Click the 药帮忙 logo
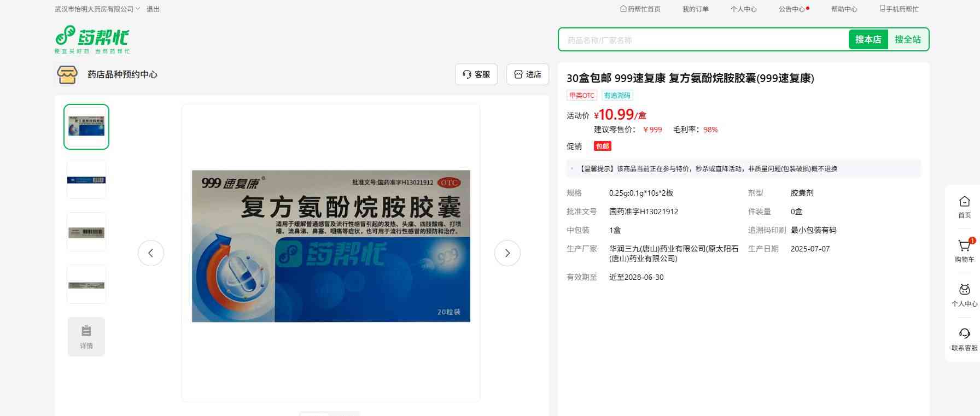Screen dimensions: 980x416 [x=92, y=39]
